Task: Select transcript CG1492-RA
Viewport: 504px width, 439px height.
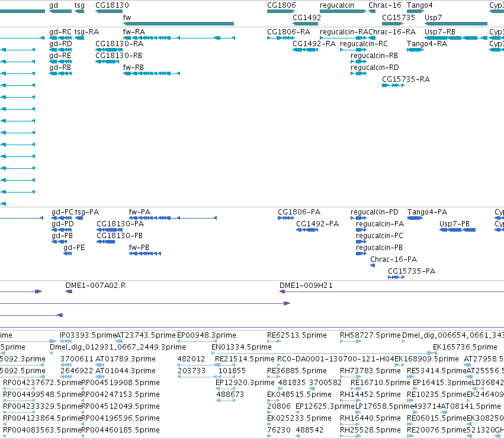Action: click(x=306, y=50)
